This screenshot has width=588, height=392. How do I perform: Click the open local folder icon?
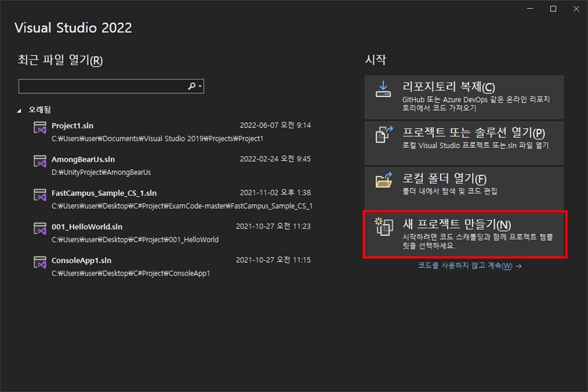[384, 180]
